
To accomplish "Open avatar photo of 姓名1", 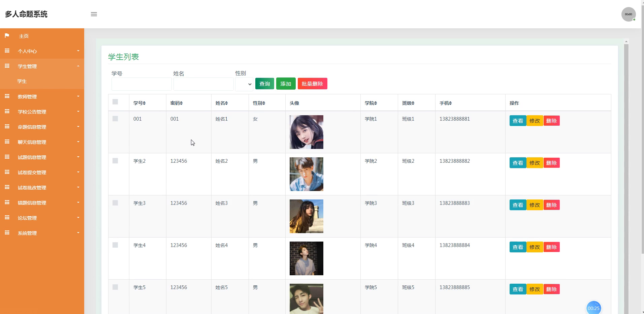I will tap(307, 132).
